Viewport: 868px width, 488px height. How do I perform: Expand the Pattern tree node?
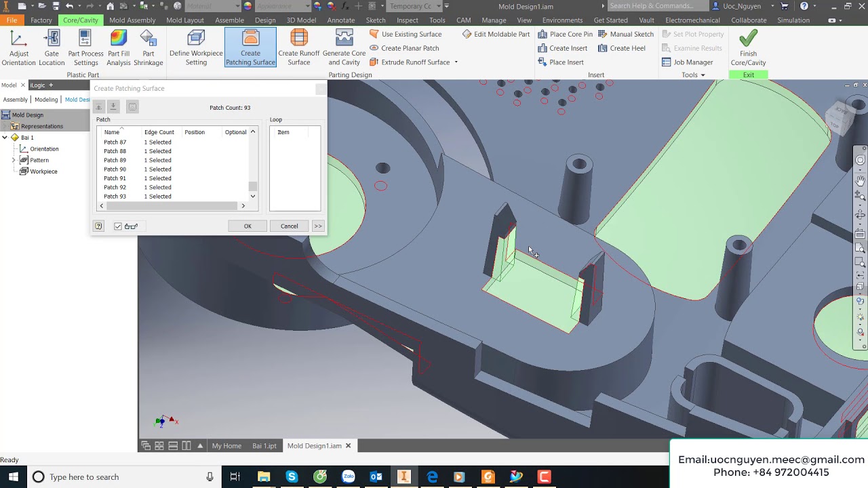[x=14, y=160]
